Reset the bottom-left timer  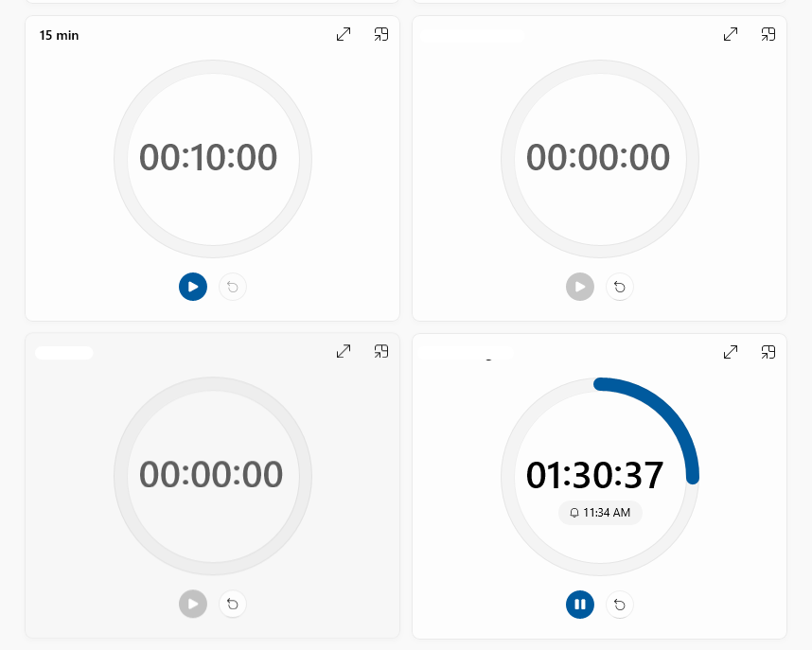click(233, 605)
